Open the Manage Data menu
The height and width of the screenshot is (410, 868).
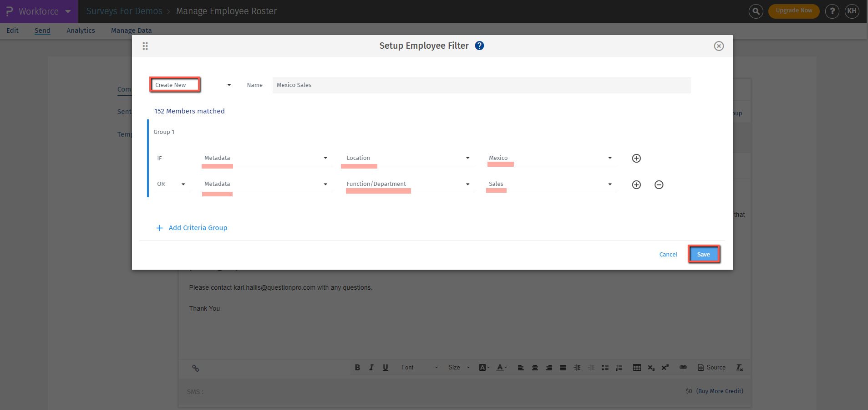pyautogui.click(x=131, y=30)
